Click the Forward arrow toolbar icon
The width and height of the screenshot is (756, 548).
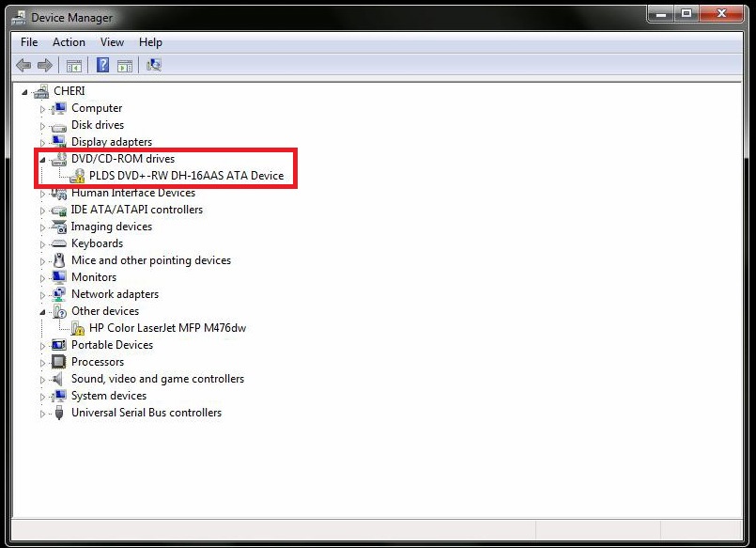45,65
